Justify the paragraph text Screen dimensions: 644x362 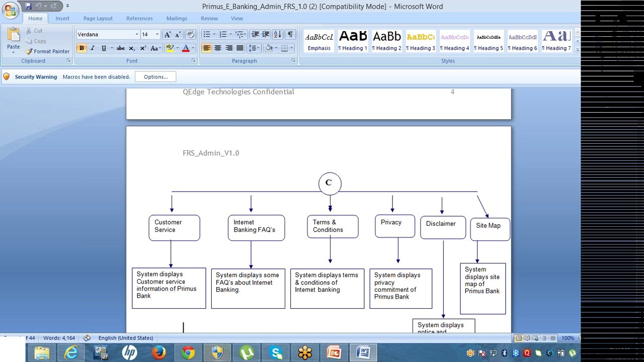click(240, 48)
